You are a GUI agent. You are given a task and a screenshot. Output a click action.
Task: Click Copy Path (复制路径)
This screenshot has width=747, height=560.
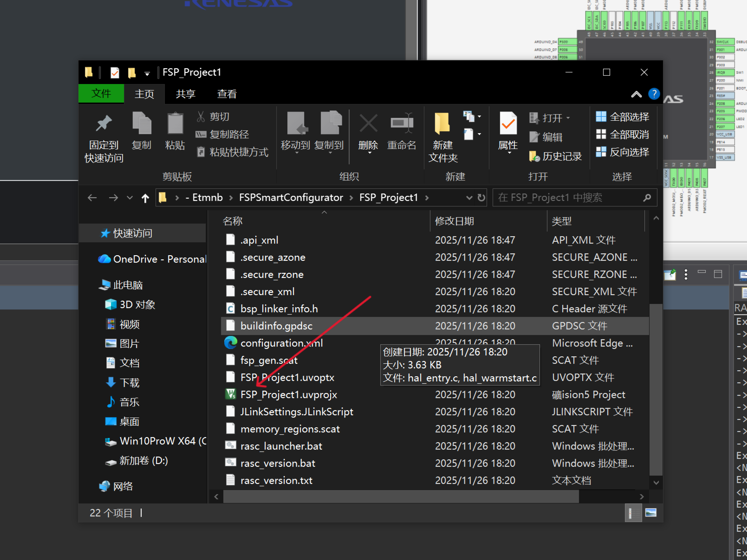pyautogui.click(x=222, y=134)
